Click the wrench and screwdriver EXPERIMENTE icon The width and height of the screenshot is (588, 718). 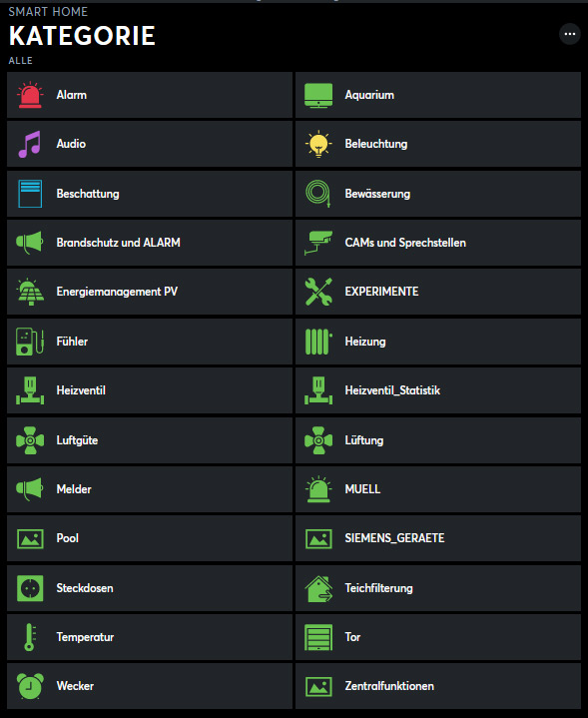pyautogui.click(x=318, y=292)
